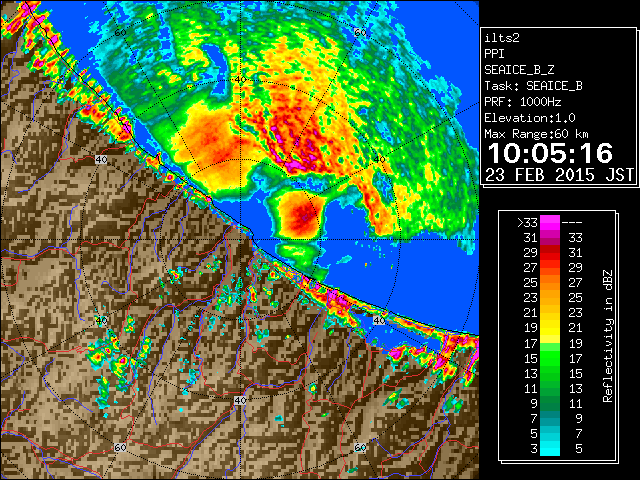
Task: Click the "3" lowest legend value
Action: [534, 449]
